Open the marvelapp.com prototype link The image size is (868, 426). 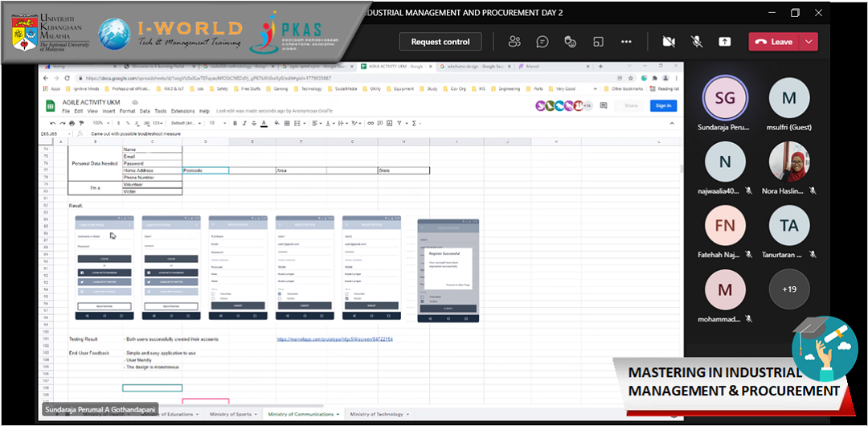334,339
